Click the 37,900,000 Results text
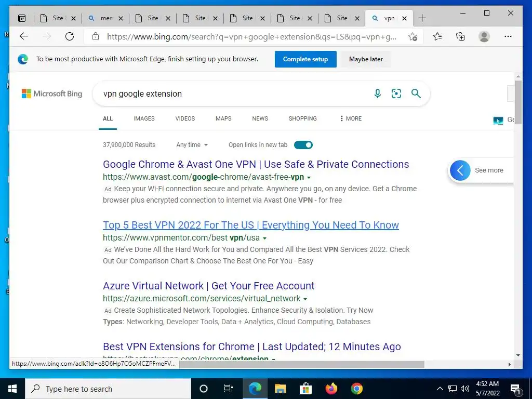532x399 pixels. [129, 145]
